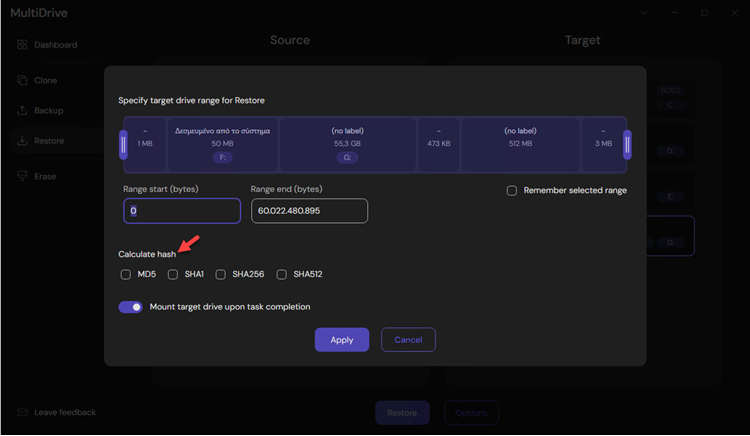Screen dimensions: 750x436
Task: Check the SHA1 hash option
Action: [x=173, y=274]
